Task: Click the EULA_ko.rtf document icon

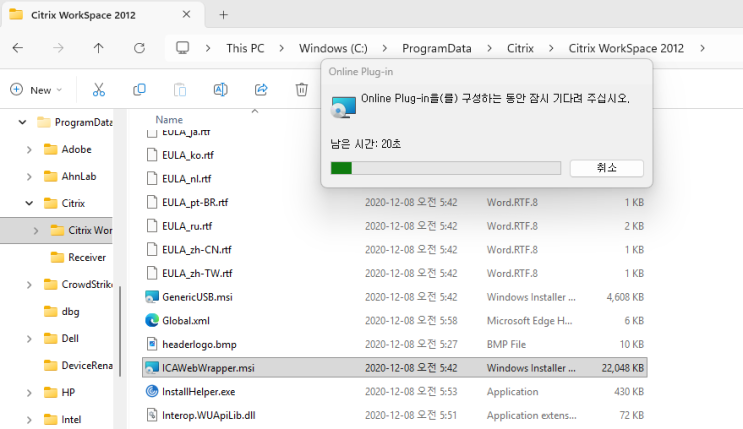Action: tap(152, 155)
